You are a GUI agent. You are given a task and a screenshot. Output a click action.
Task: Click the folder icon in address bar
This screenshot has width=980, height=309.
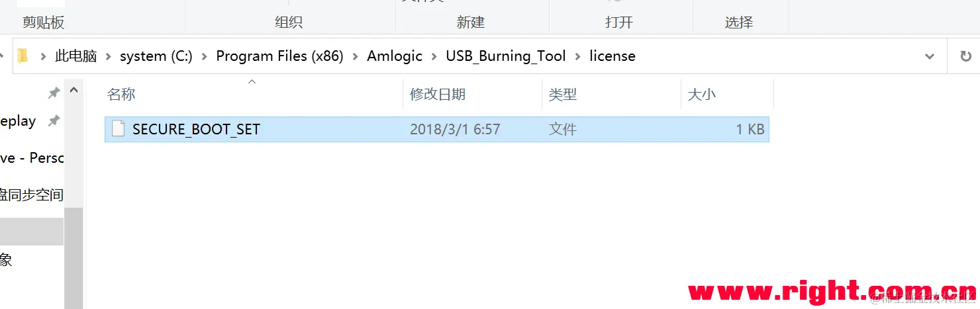[x=23, y=56]
